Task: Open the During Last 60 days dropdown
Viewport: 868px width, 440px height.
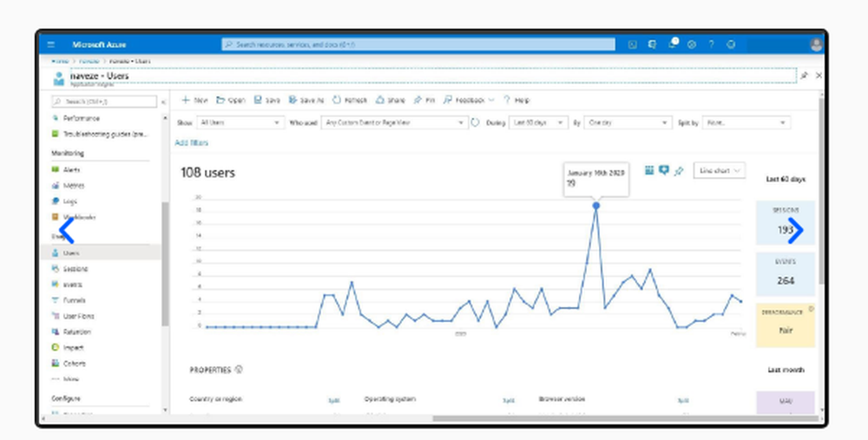Action: 538,123
